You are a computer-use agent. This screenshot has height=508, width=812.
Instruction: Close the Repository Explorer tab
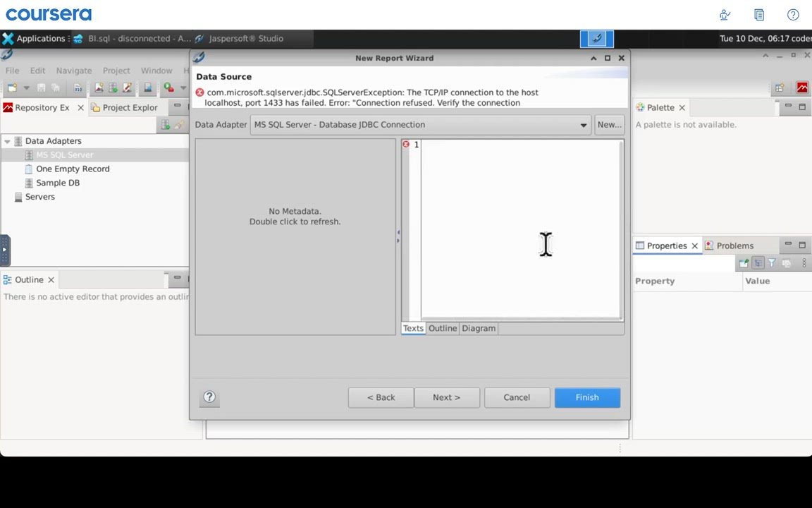click(x=80, y=107)
